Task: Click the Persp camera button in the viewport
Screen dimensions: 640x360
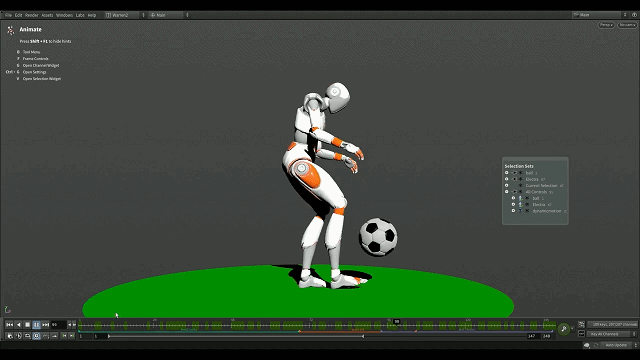Action: (x=606, y=25)
